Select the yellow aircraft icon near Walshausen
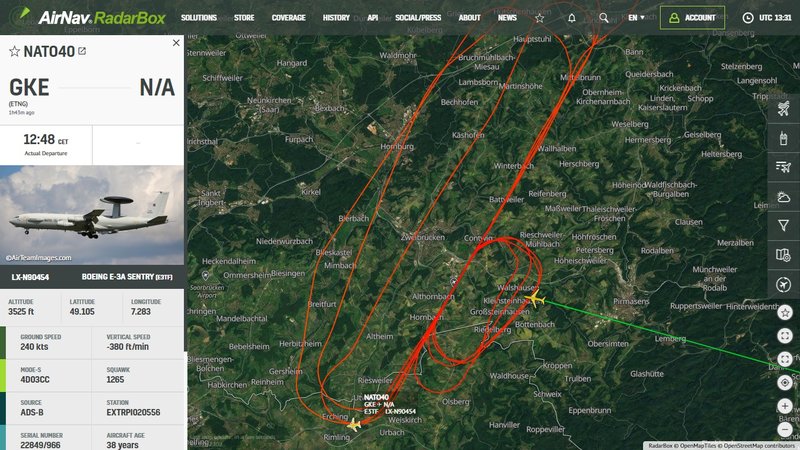The image size is (800, 450). (534, 298)
